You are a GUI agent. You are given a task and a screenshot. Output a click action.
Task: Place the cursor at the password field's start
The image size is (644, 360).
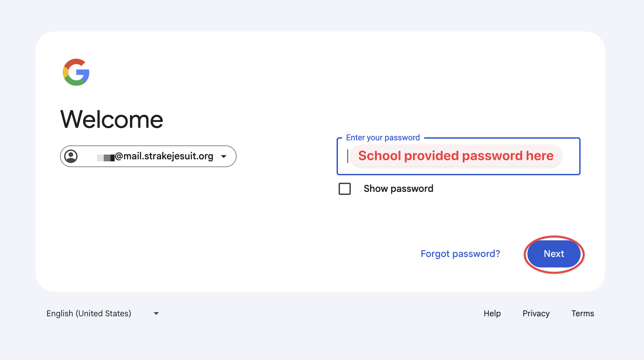point(348,156)
